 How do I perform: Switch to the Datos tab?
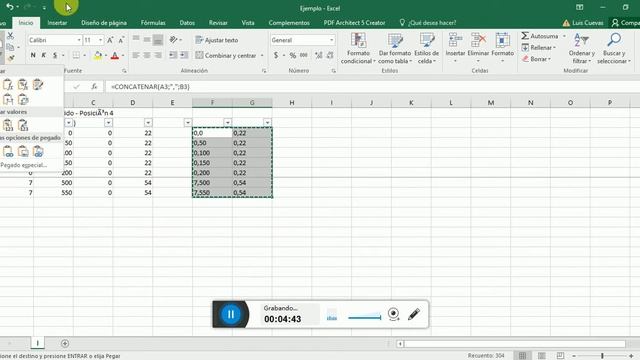187,23
